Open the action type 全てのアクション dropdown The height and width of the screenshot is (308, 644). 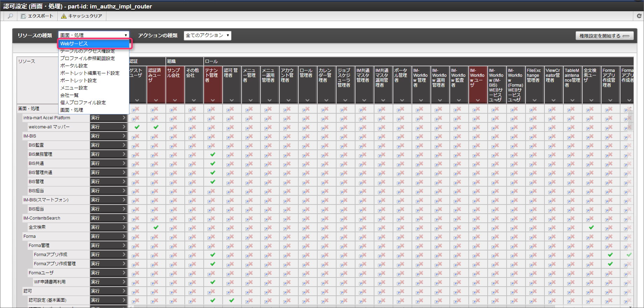[208, 35]
